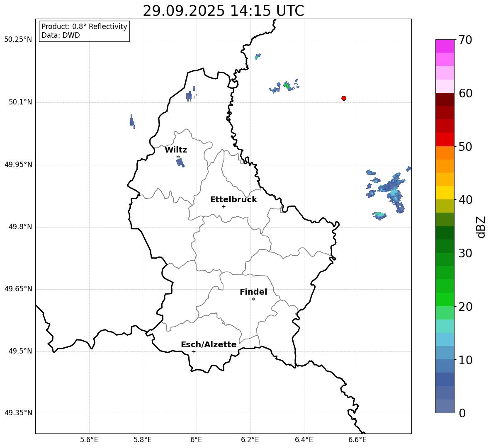Click the orange colorbar segment below 50

tap(445, 153)
